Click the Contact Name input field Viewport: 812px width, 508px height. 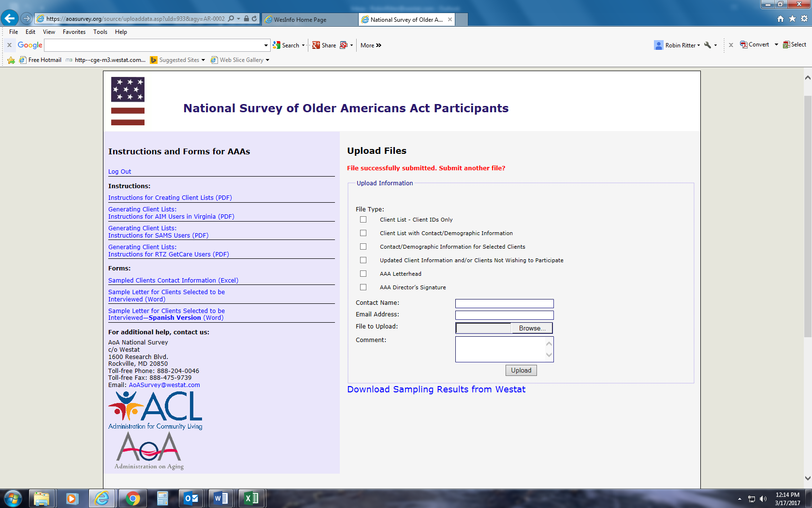click(504, 303)
